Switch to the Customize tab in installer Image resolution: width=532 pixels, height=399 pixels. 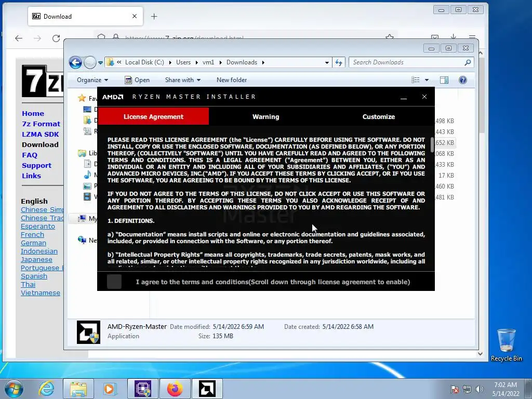(x=378, y=117)
